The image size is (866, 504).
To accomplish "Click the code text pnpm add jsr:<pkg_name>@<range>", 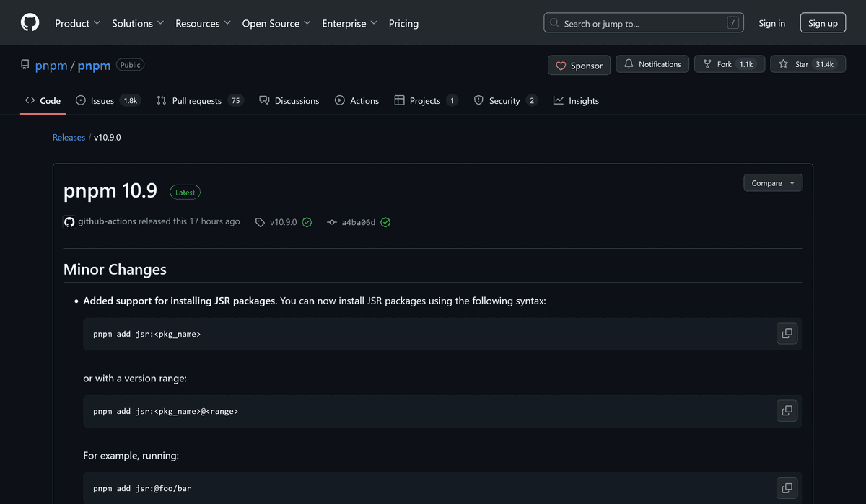I will pyautogui.click(x=165, y=411).
